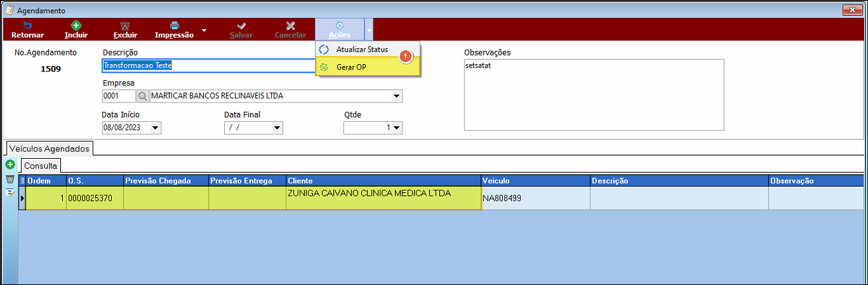
Task: Click the Observação column header
Action: tap(816, 181)
